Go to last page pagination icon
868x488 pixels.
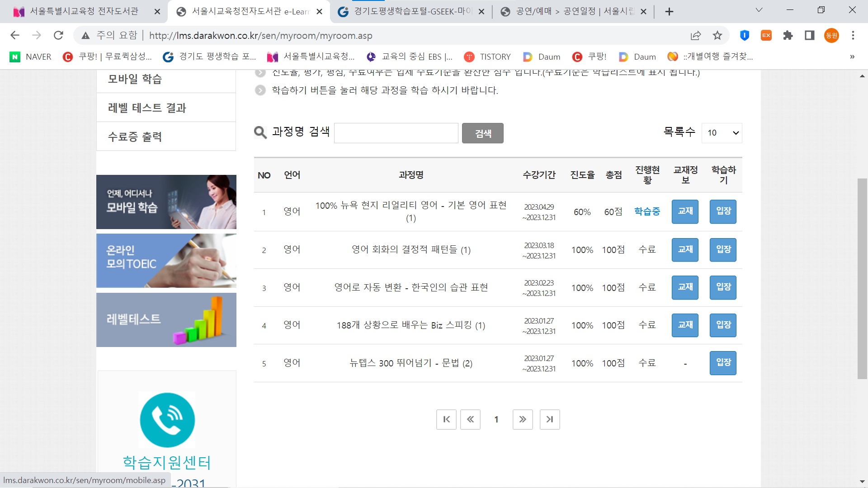click(x=550, y=419)
